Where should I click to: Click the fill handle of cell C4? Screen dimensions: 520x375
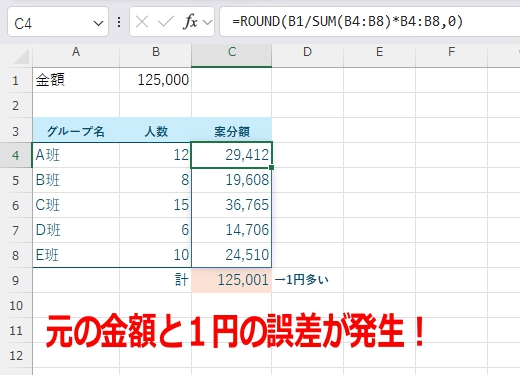pyautogui.click(x=272, y=167)
